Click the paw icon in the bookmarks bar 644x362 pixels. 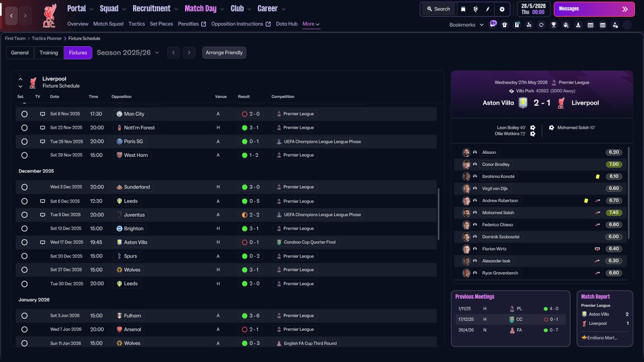pos(566,25)
